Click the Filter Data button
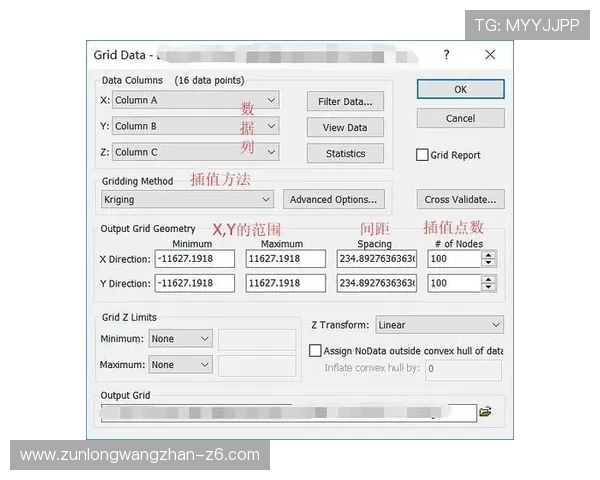 [x=345, y=101]
